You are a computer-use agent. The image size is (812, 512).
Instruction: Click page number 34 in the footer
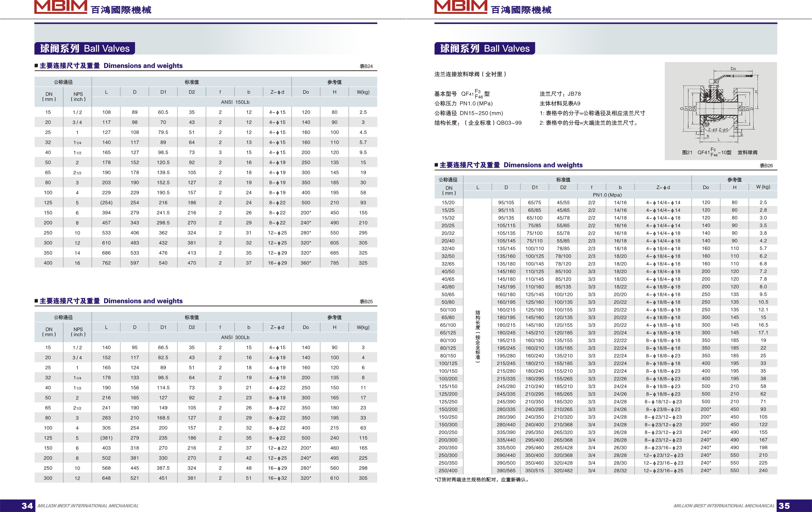[x=27, y=506]
